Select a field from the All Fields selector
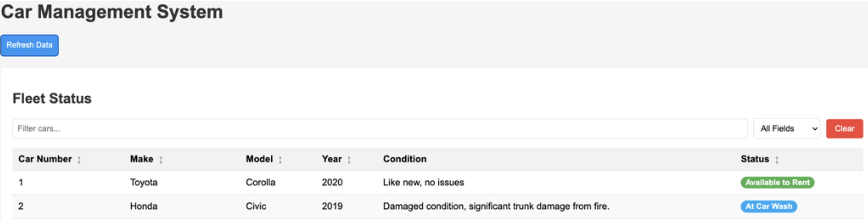The height and width of the screenshot is (220, 868). coord(786,129)
